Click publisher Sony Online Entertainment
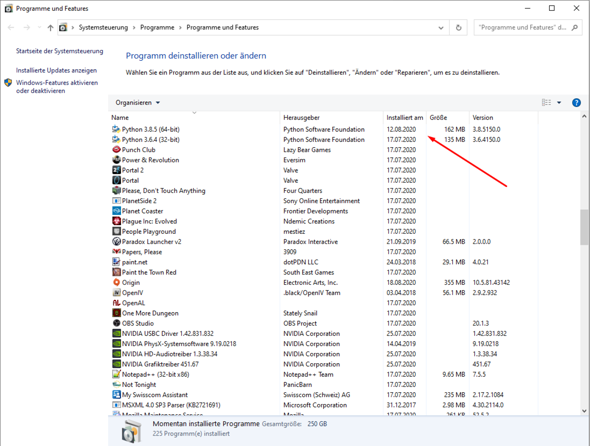The height and width of the screenshot is (446, 590). point(321,201)
